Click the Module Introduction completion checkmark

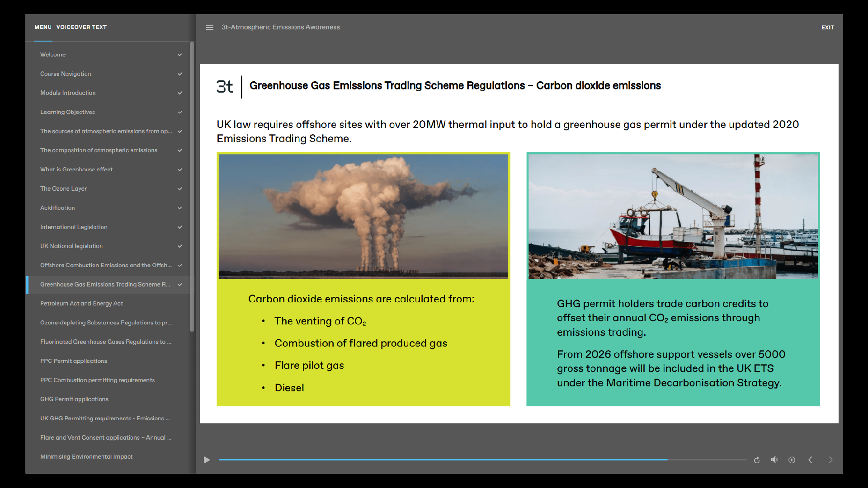point(180,93)
